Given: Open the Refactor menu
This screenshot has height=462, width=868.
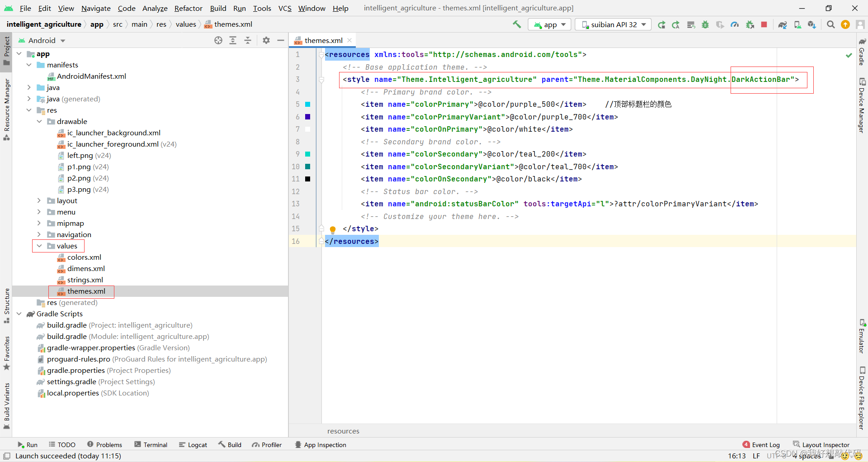Looking at the screenshot, I should coord(189,8).
